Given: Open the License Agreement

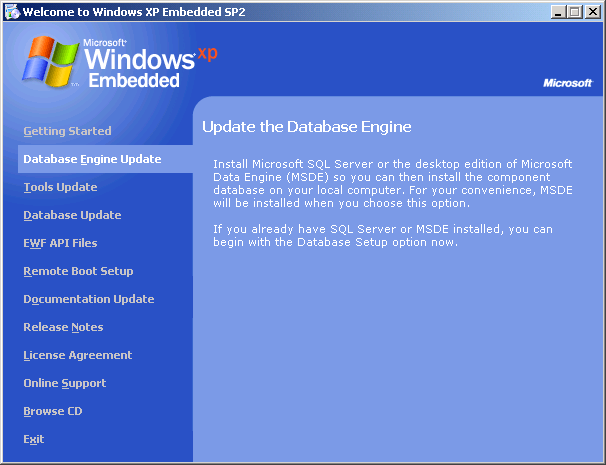Looking at the screenshot, I should [78, 355].
